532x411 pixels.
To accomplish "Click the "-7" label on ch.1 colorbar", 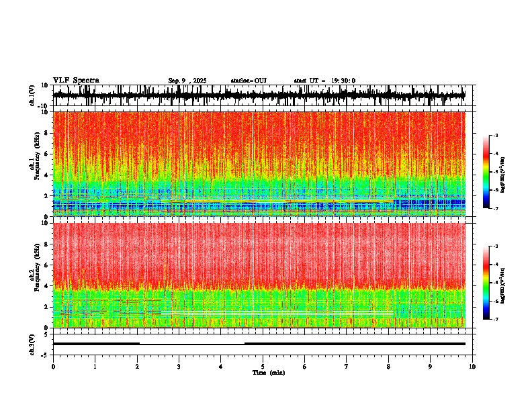I will pos(496,208).
